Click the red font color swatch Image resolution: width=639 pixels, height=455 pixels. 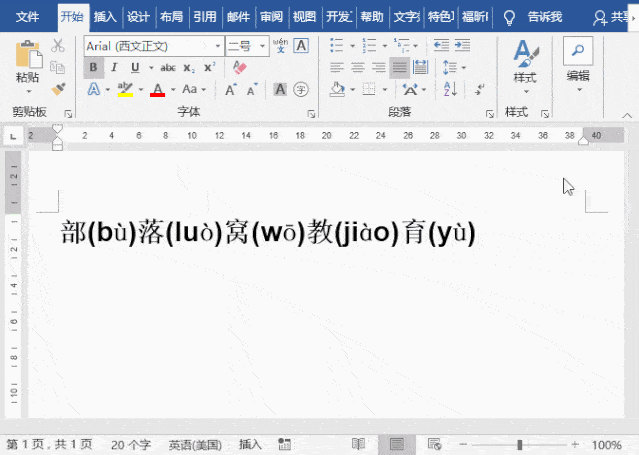[x=157, y=89]
